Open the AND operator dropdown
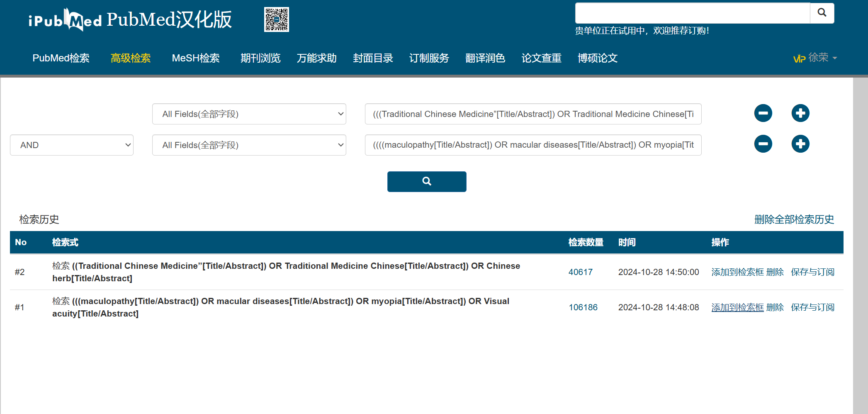 72,145
